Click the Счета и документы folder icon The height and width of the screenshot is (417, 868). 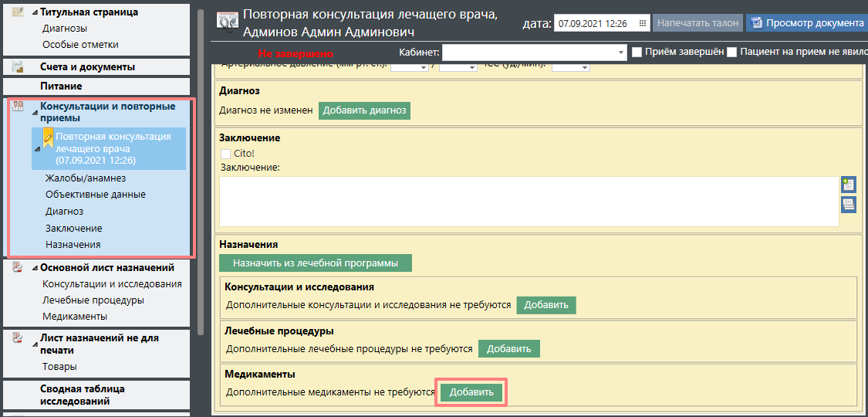(x=18, y=67)
